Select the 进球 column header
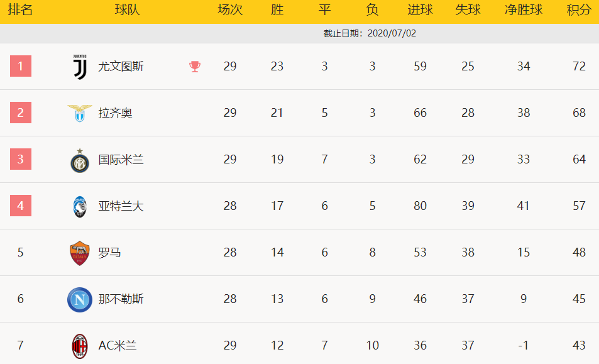Image resolution: width=599 pixels, height=364 pixels. point(420,9)
